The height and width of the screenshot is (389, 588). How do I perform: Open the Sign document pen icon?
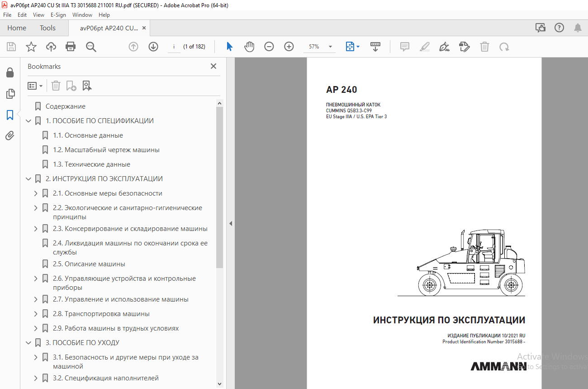click(x=445, y=47)
